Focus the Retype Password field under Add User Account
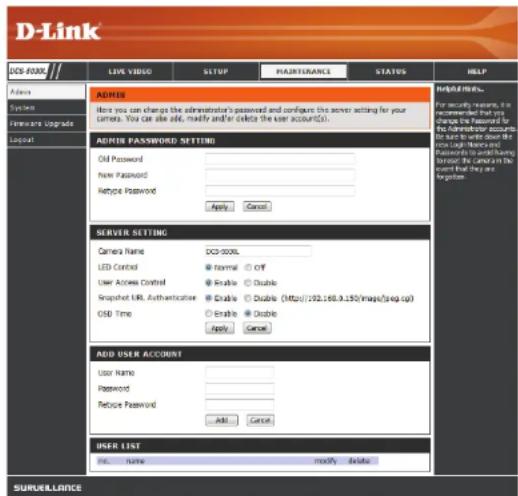Image resolution: width=518 pixels, height=496 pixels. [240, 404]
